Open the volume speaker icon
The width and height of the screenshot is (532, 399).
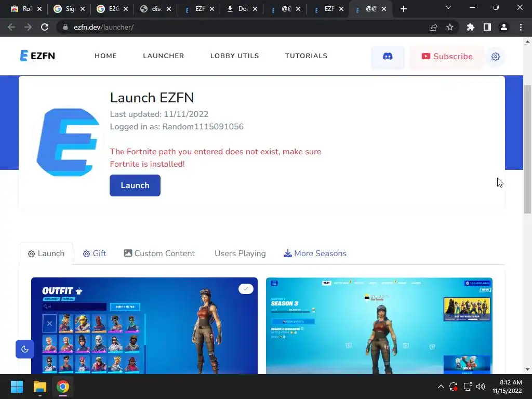(x=481, y=387)
